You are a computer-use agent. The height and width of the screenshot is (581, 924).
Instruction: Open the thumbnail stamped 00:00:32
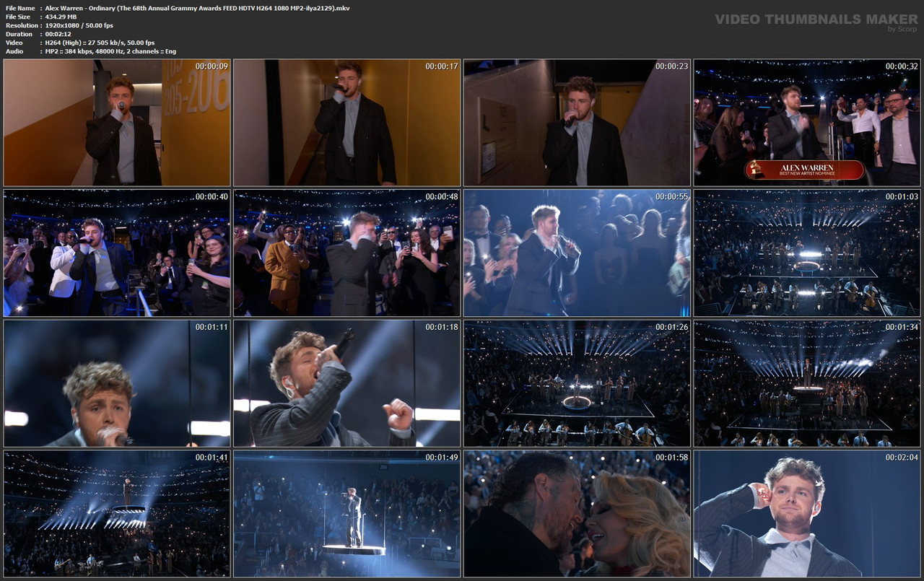point(807,123)
